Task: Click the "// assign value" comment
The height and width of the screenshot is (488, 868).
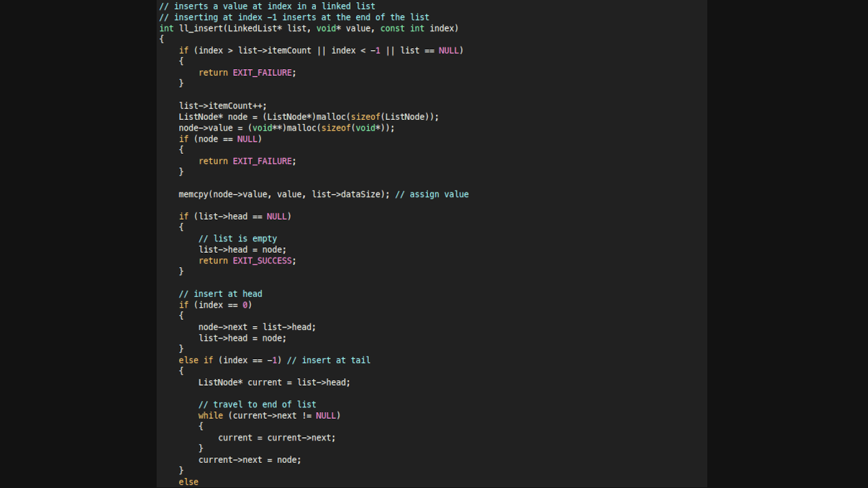Action: [x=432, y=195]
